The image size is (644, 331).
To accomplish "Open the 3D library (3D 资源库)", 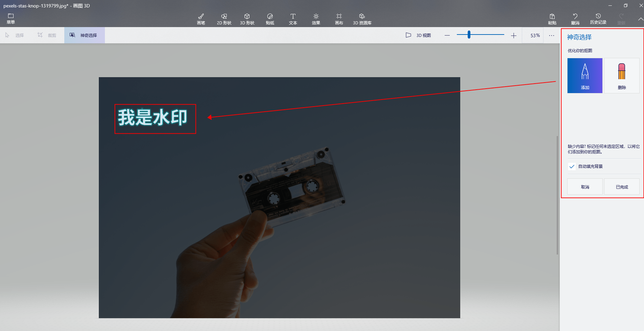I will [362, 19].
